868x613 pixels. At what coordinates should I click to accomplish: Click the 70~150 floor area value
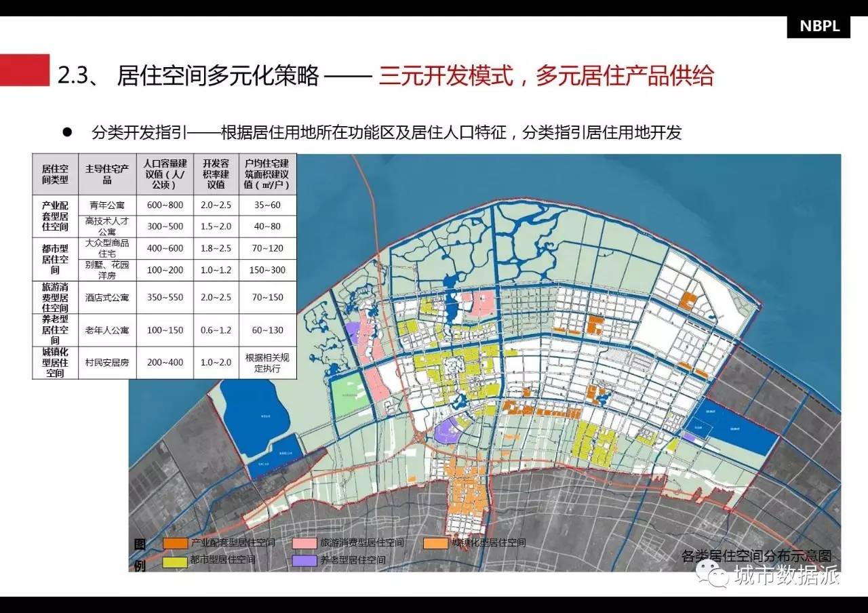click(267, 297)
